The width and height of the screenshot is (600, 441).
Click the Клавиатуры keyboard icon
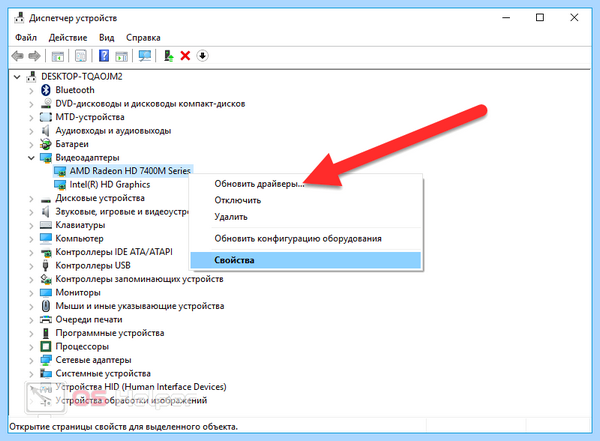46,225
